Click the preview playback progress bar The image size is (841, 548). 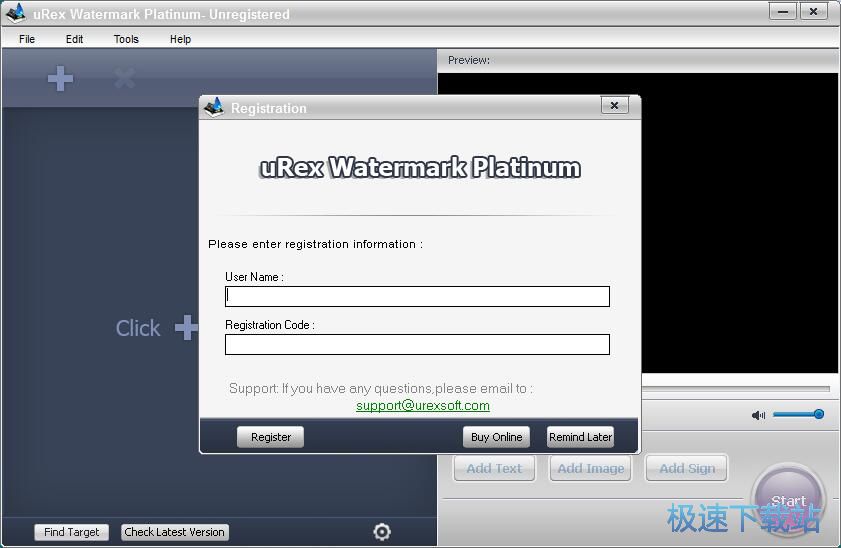click(735, 388)
